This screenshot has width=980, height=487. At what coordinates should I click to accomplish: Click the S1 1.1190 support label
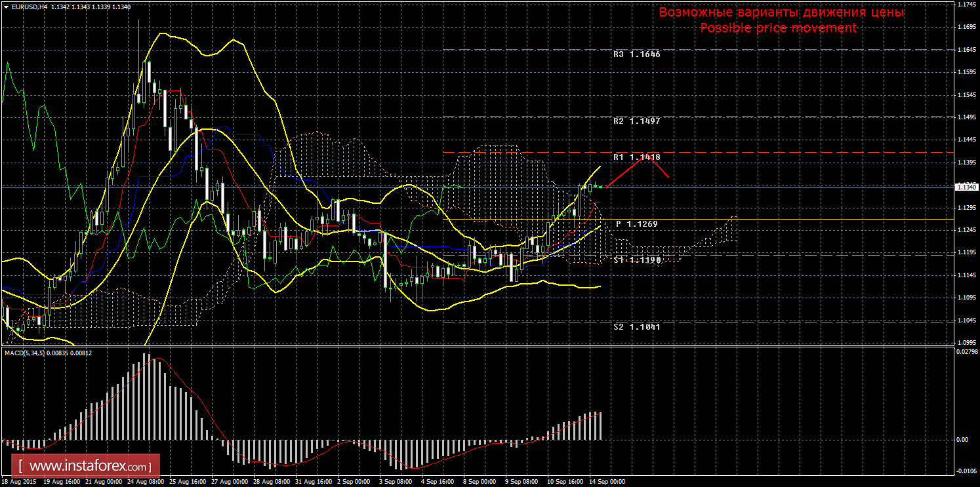pos(636,260)
